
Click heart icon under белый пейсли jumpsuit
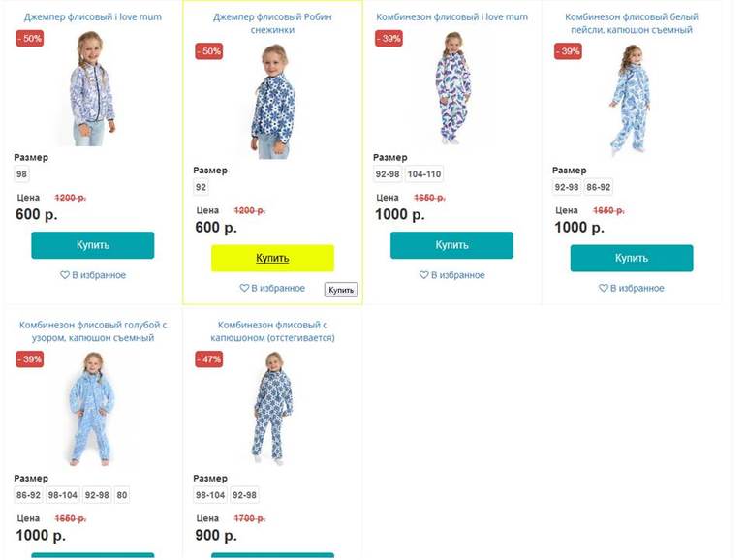(604, 288)
